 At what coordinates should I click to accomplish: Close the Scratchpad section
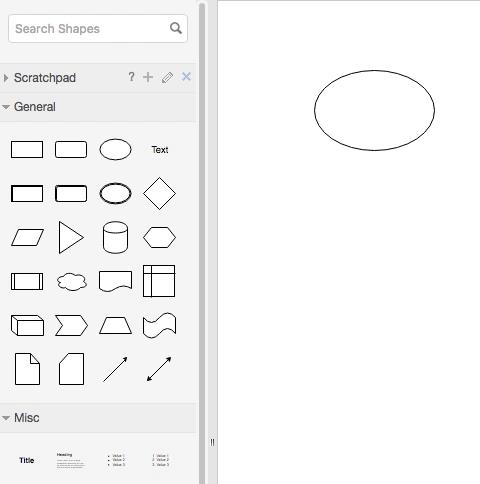click(x=186, y=77)
